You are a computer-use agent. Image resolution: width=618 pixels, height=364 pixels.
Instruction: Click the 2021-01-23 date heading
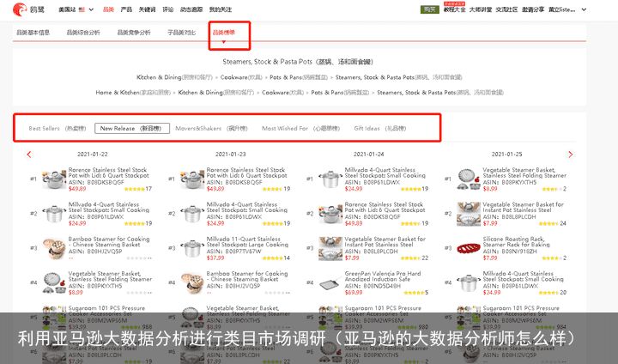[231, 155]
